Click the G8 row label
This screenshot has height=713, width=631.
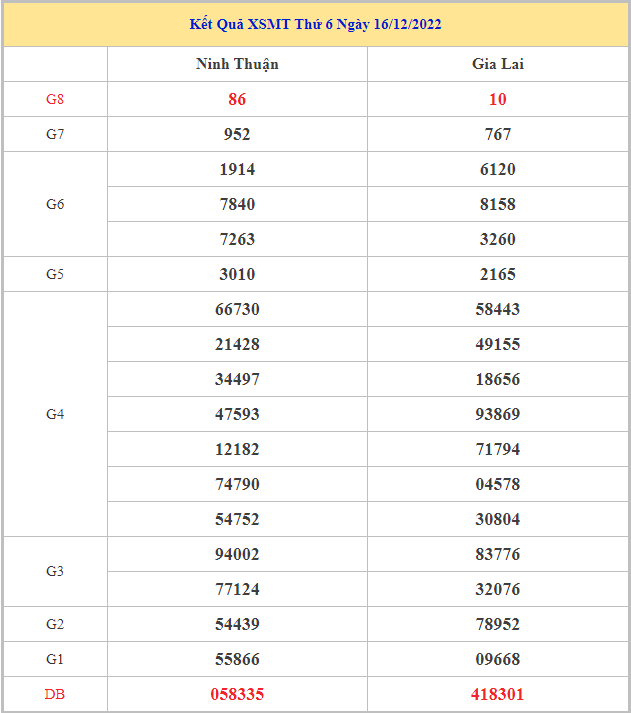click(55, 99)
